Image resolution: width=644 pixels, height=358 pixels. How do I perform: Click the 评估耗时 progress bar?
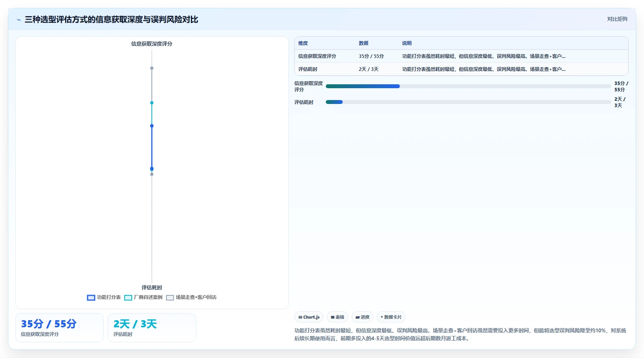coord(468,102)
